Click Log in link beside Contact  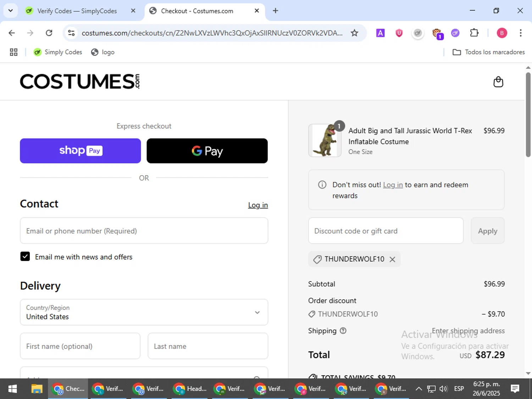pos(258,205)
